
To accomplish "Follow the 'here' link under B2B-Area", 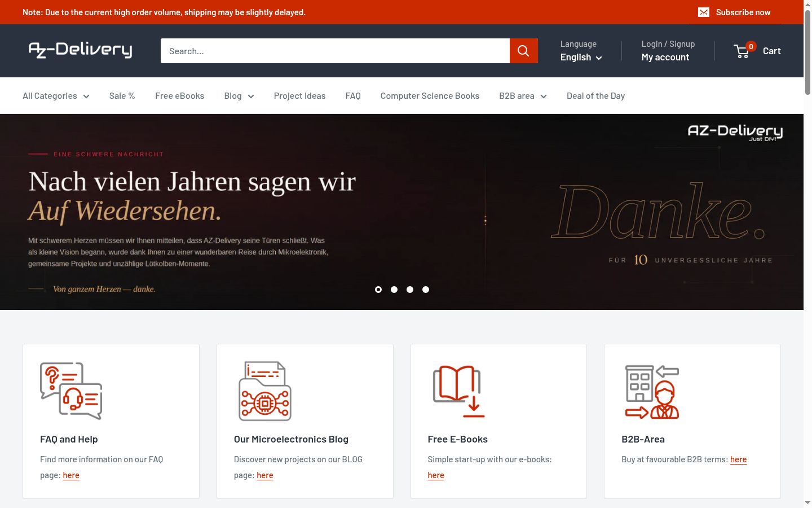I will click(x=738, y=459).
